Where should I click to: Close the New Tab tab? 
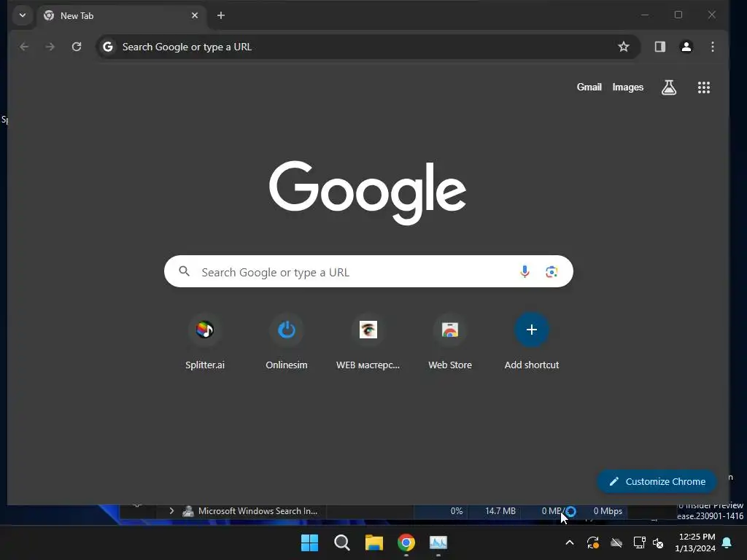(x=194, y=16)
